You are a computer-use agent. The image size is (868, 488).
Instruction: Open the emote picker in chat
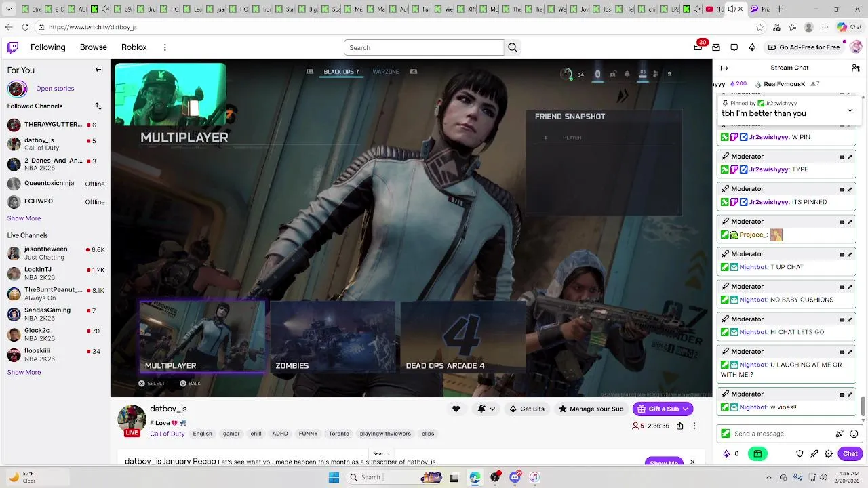pyautogui.click(x=854, y=434)
